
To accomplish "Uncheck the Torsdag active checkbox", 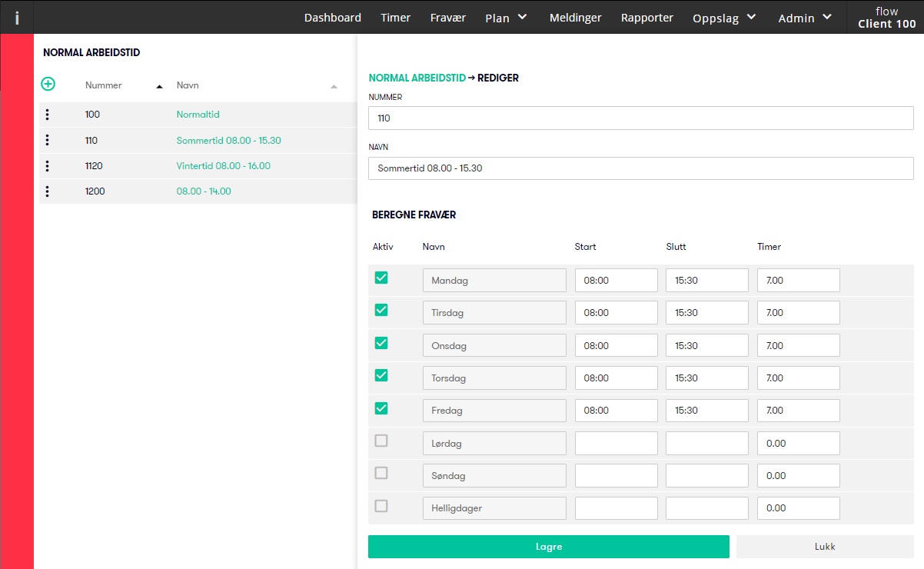I will [x=381, y=375].
